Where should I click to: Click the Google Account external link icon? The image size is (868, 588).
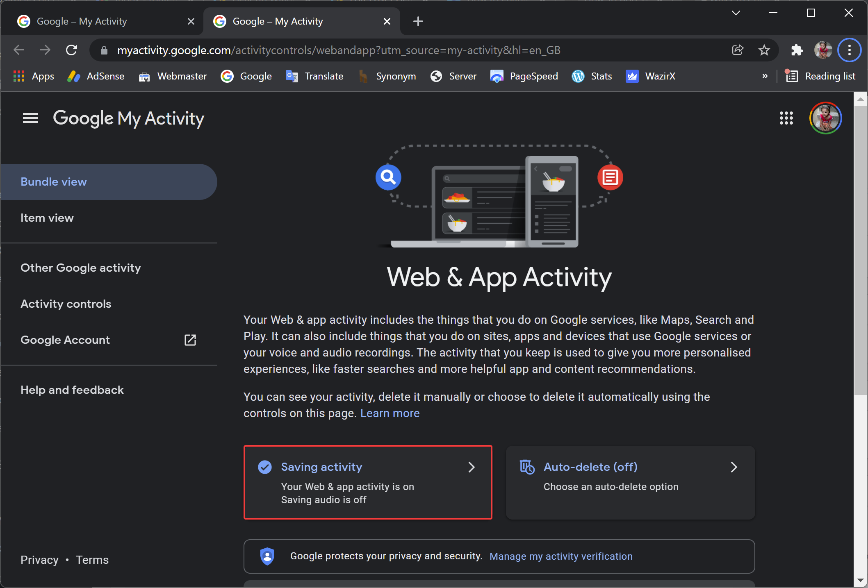(190, 340)
